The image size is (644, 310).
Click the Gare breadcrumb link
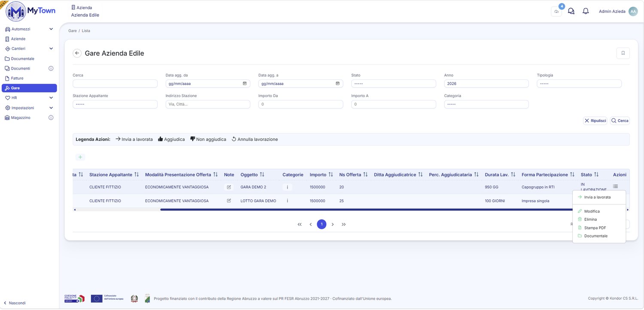(x=73, y=31)
